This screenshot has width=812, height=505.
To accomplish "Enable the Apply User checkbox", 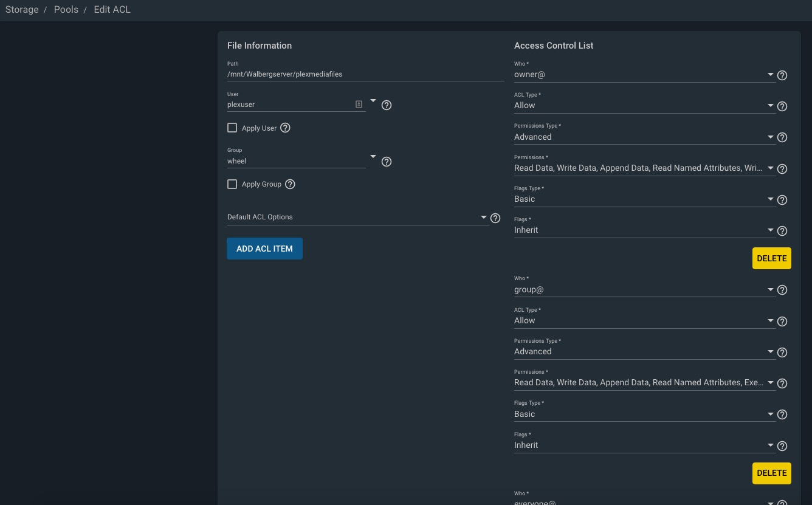I will [232, 128].
